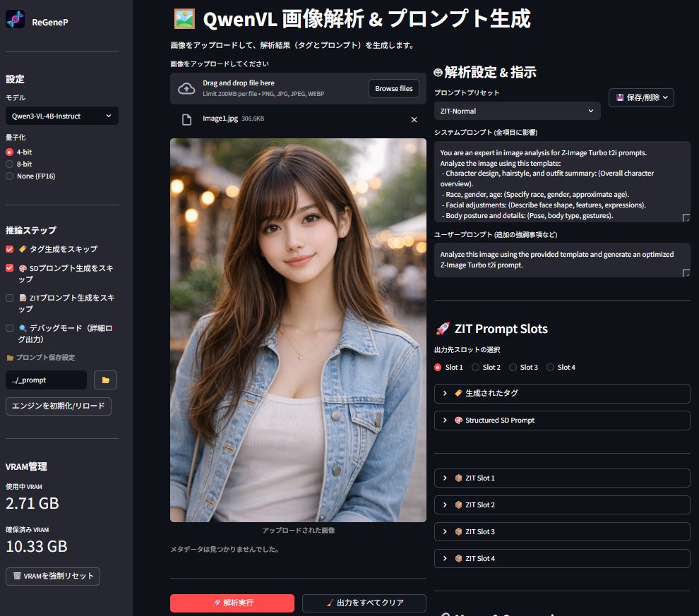699x616 pixels.
Task: Click the 解析実行 button to run analysis
Action: (232, 603)
